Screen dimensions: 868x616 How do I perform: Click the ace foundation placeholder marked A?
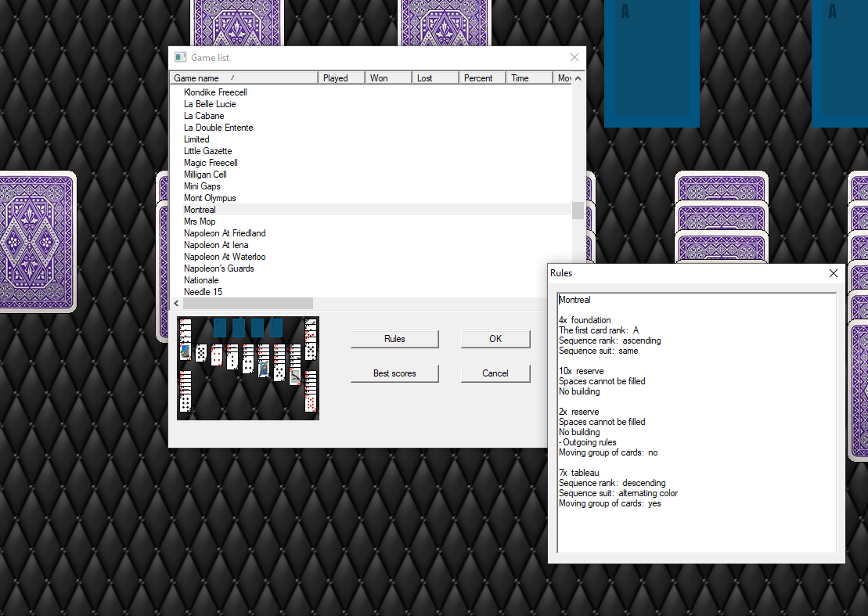click(651, 64)
